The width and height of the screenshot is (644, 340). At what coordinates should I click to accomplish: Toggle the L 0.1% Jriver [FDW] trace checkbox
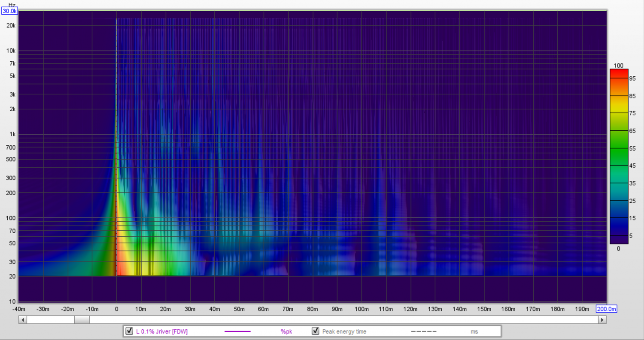(129, 331)
